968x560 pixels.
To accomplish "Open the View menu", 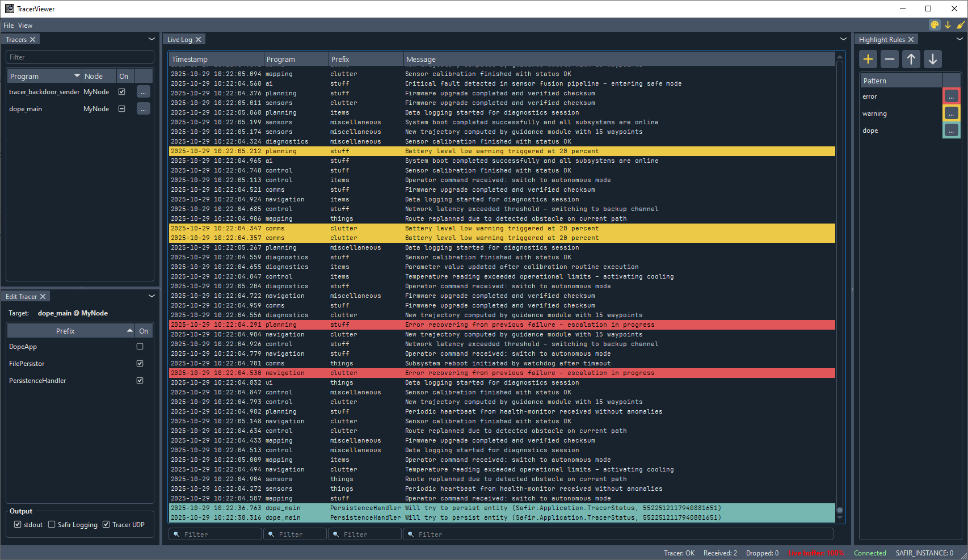I will pos(25,26).
